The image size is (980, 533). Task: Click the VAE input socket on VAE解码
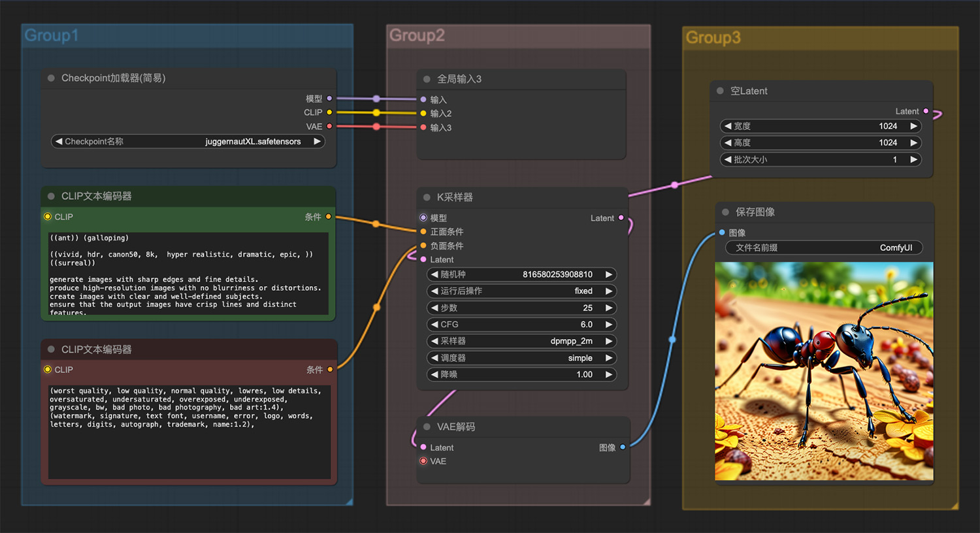click(x=423, y=461)
